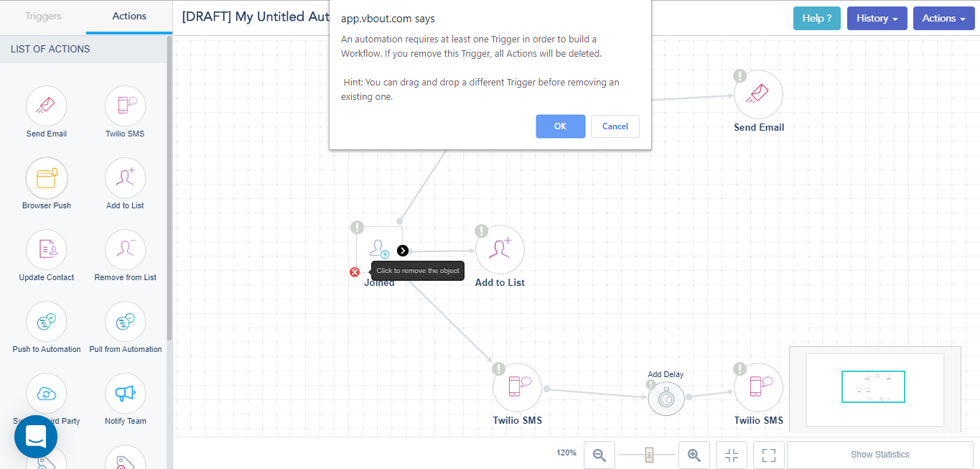Click OK in the browser dialog
Viewport: 980px width, 469px height.
[560, 126]
